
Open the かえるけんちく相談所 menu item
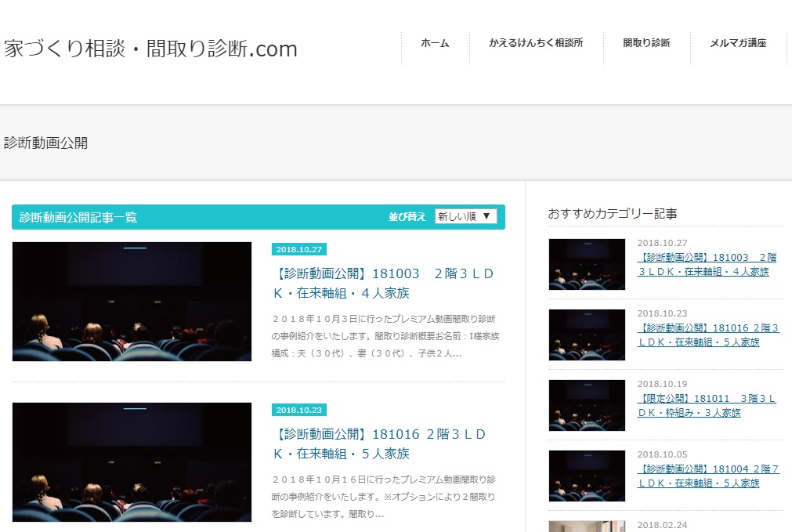536,43
